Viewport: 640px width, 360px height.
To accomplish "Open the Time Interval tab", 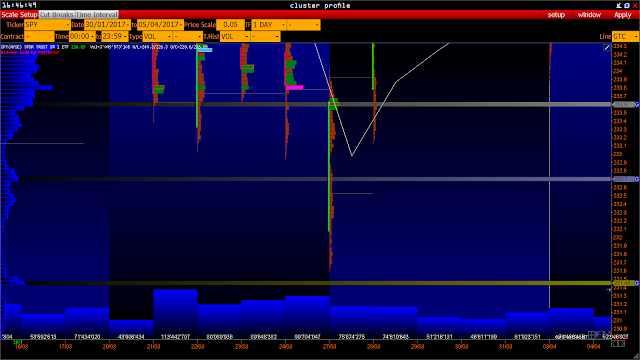I will tap(97, 15).
